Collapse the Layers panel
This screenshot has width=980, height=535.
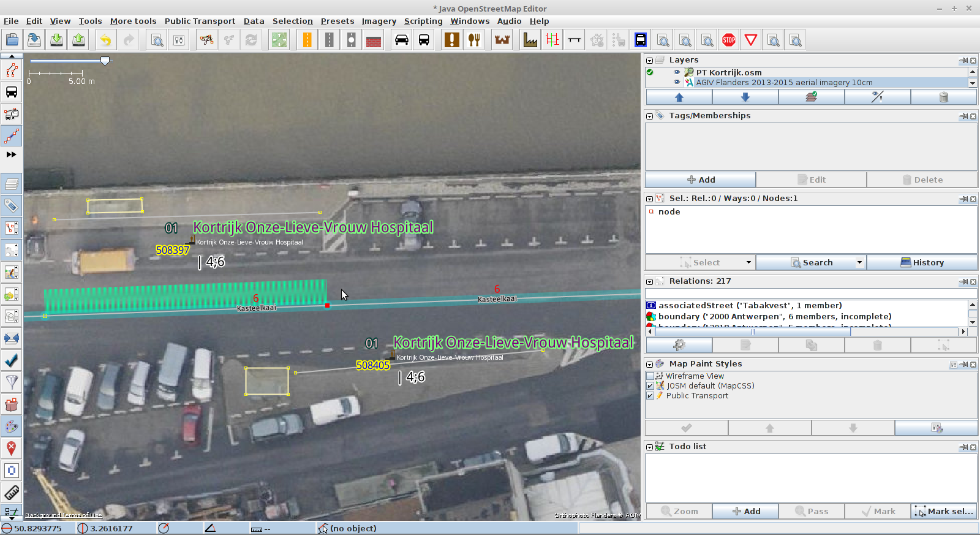(x=650, y=61)
